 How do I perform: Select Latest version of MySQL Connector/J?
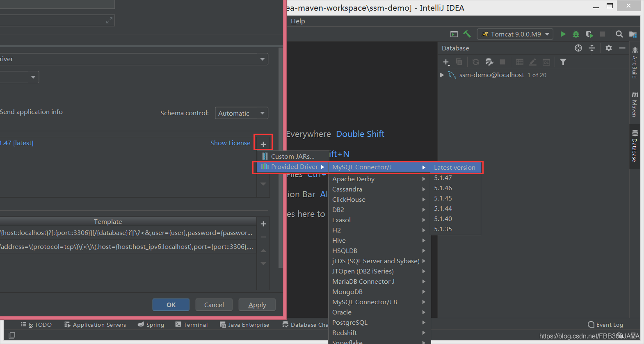[x=455, y=168]
